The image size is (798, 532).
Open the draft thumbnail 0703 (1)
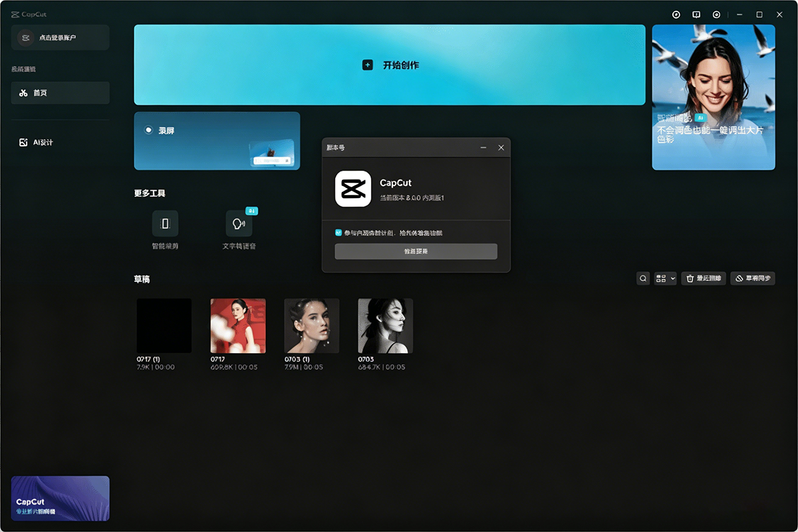tap(312, 325)
